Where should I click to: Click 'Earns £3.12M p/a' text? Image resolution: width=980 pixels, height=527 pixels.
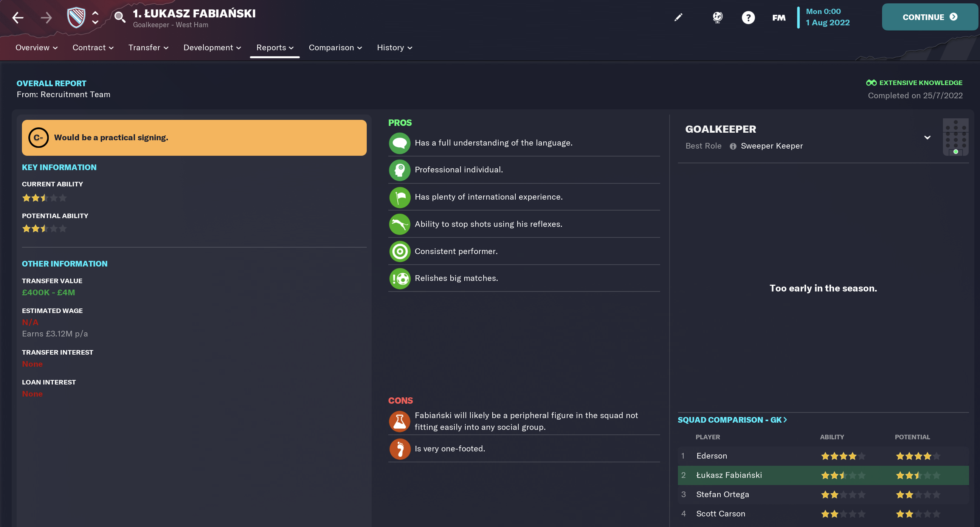pyautogui.click(x=55, y=334)
